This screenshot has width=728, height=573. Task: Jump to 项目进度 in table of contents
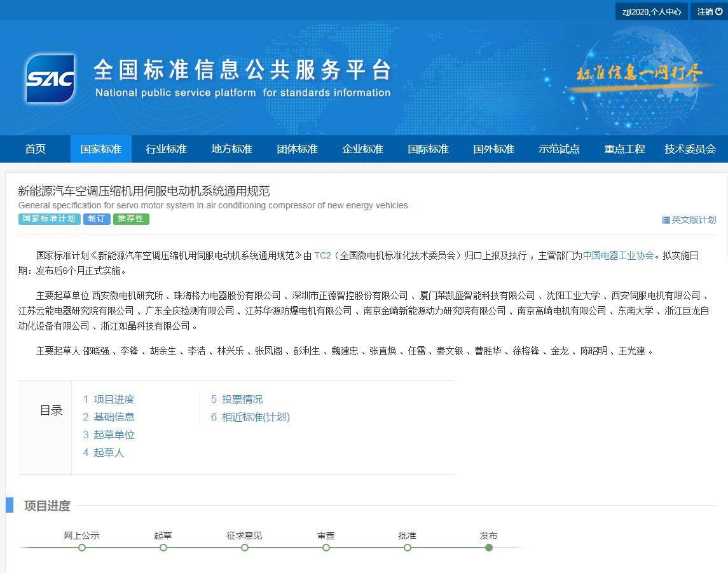pos(109,400)
